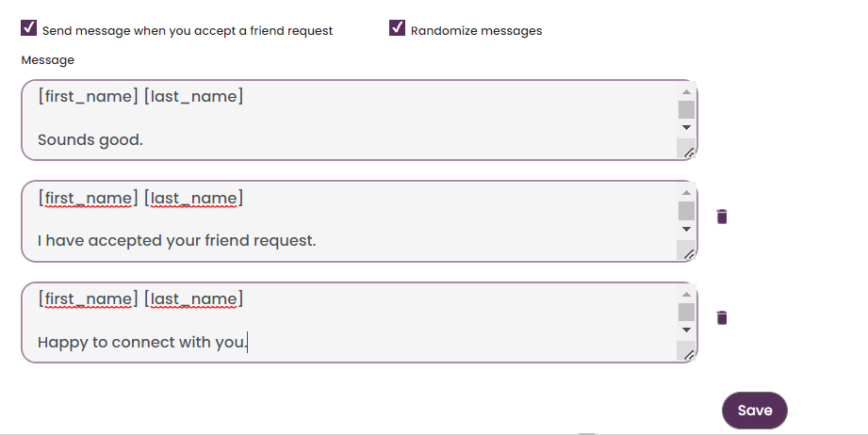Click the Save button

755,411
